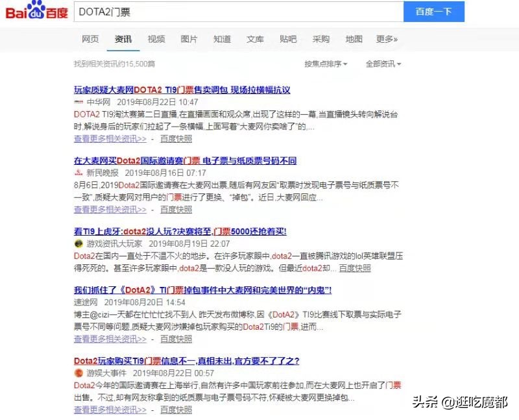519x420 pixels.
Task: Click 查看更多相关资讯 under 新民晚报 result
Action: (110, 210)
